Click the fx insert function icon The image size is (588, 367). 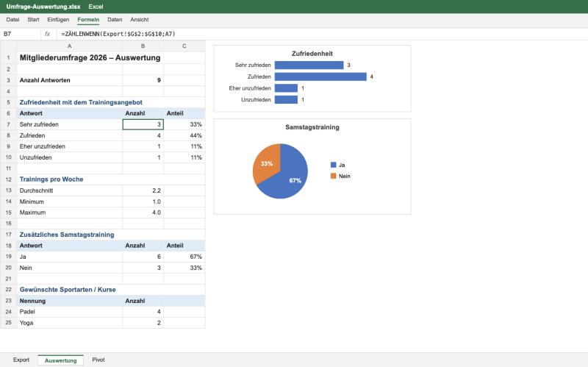[x=48, y=34]
